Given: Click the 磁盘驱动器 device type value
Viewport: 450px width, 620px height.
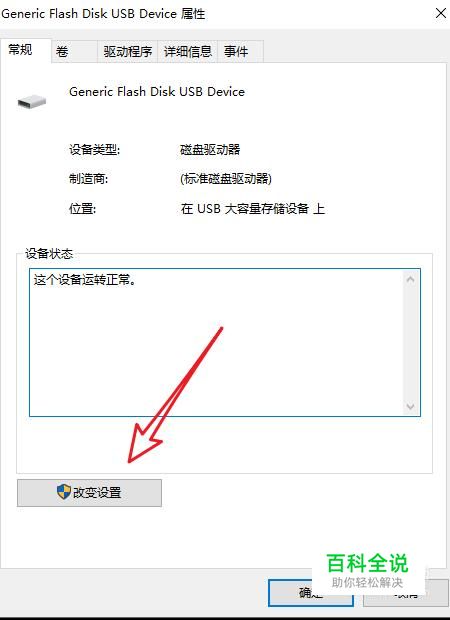Looking at the screenshot, I should click(210, 150).
